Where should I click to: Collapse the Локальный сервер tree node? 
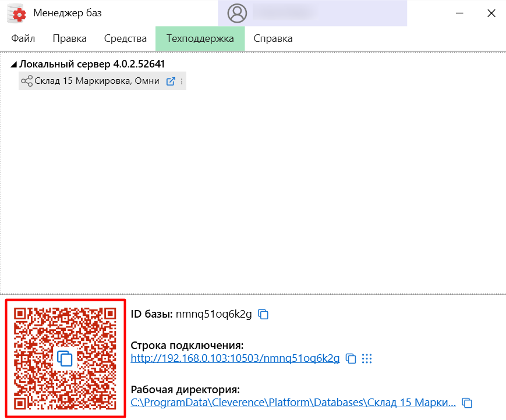pyautogui.click(x=13, y=65)
